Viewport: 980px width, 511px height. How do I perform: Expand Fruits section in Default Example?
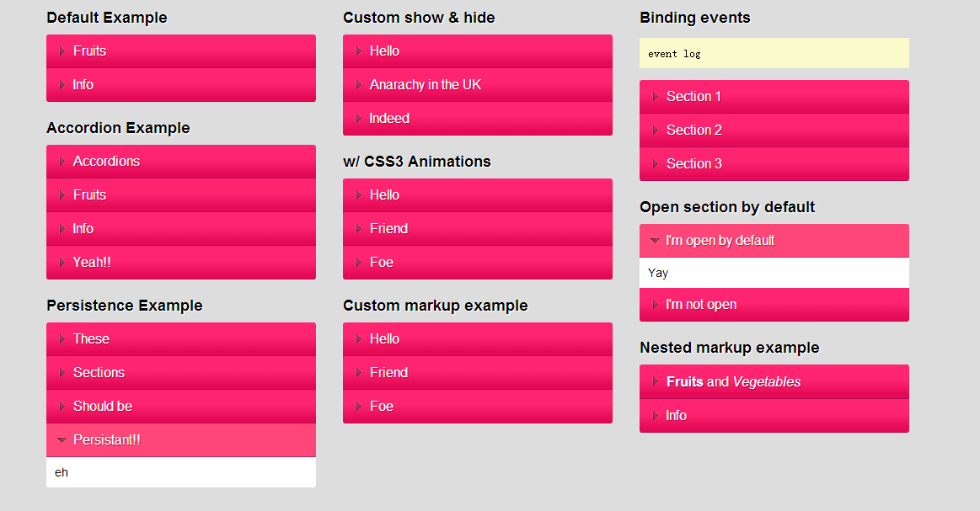pyautogui.click(x=181, y=51)
